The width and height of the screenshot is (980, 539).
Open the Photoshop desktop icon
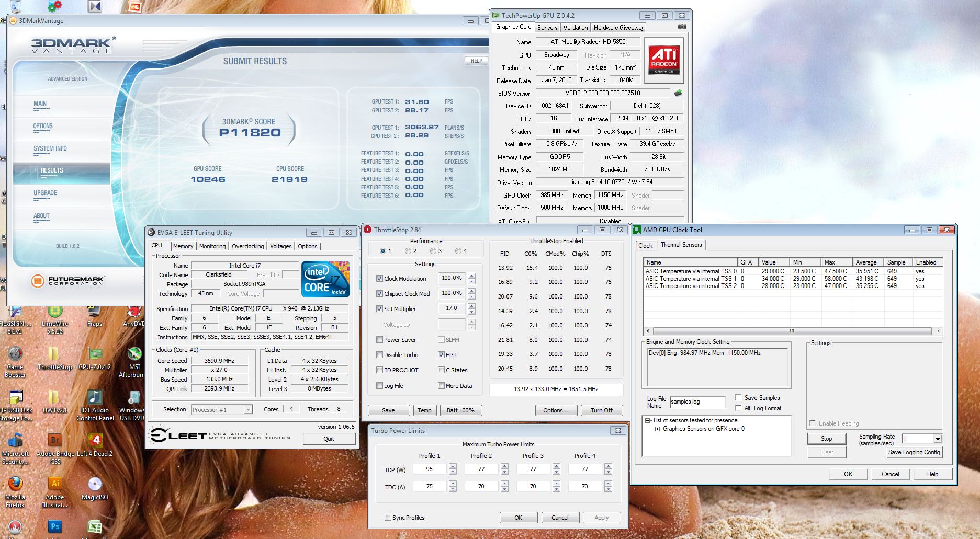[x=54, y=527]
